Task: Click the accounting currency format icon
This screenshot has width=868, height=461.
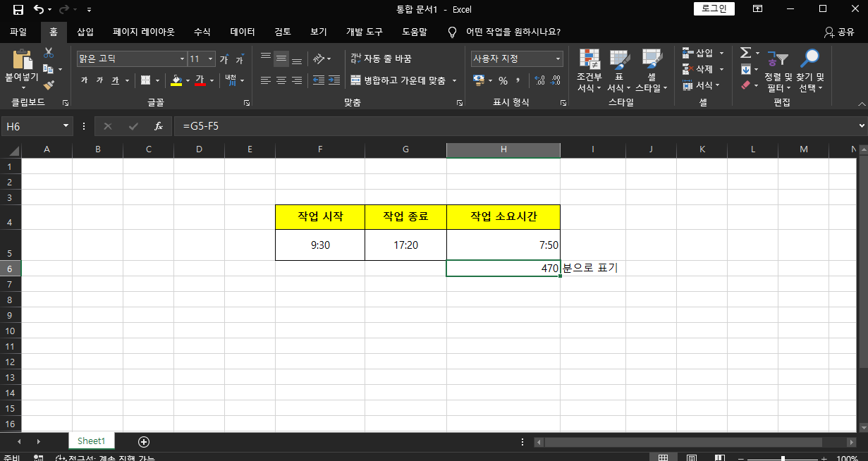Action: (x=479, y=80)
